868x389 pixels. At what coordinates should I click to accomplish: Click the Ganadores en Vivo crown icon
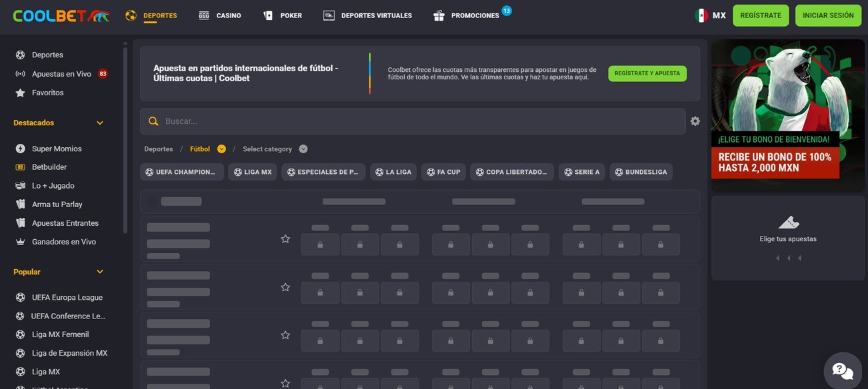pos(21,242)
